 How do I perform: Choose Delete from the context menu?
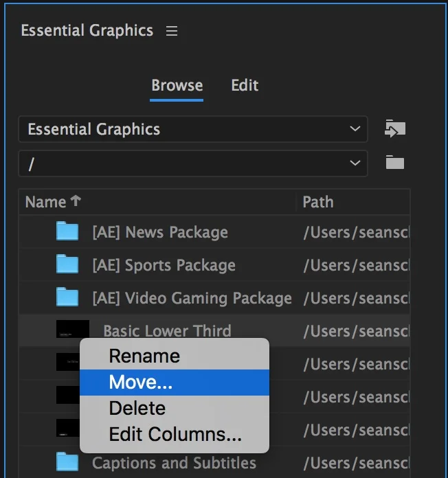click(175, 408)
